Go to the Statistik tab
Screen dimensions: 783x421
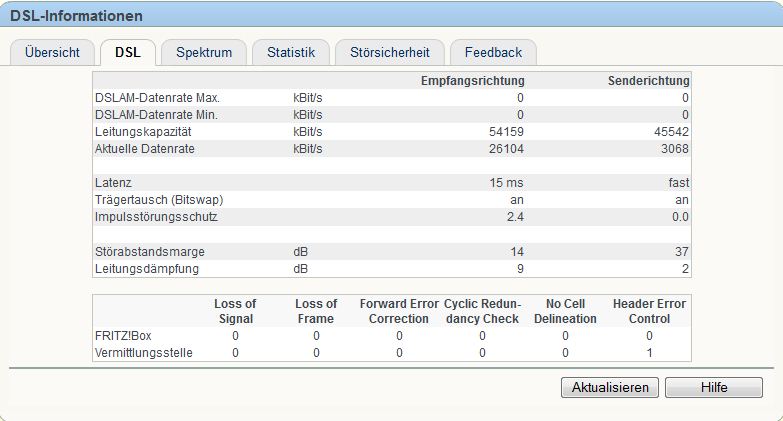tap(290, 52)
